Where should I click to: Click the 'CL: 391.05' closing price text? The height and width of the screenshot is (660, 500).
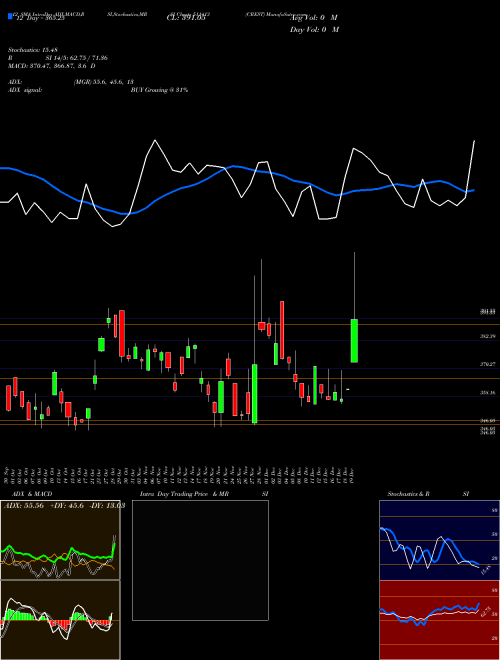click(186, 18)
